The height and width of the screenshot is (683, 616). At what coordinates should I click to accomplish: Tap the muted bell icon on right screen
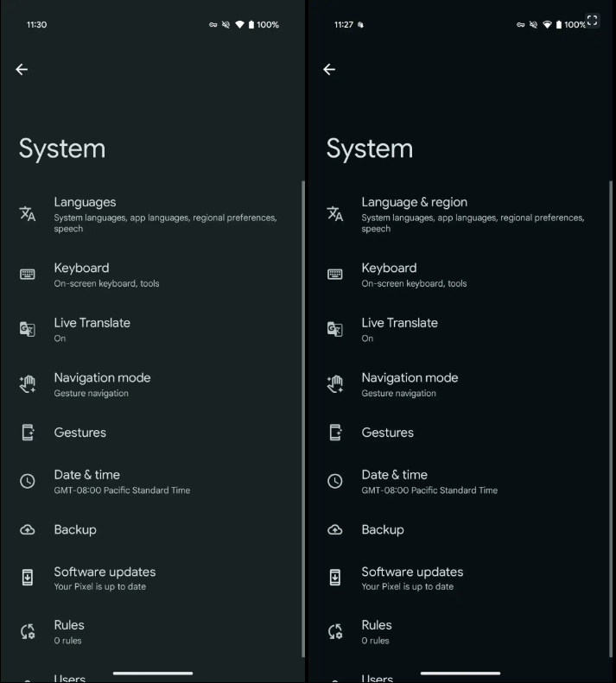(x=533, y=24)
